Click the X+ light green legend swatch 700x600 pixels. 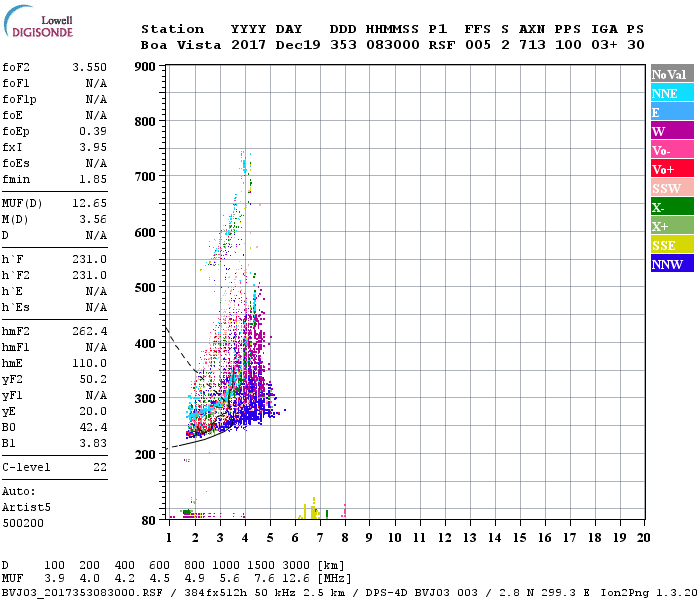coord(671,226)
